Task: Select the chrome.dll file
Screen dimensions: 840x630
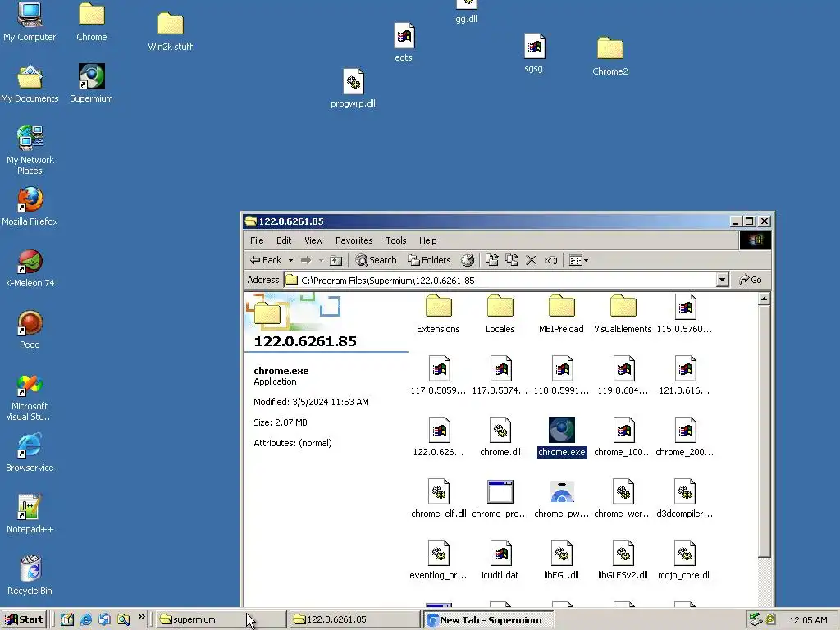Action: point(500,437)
